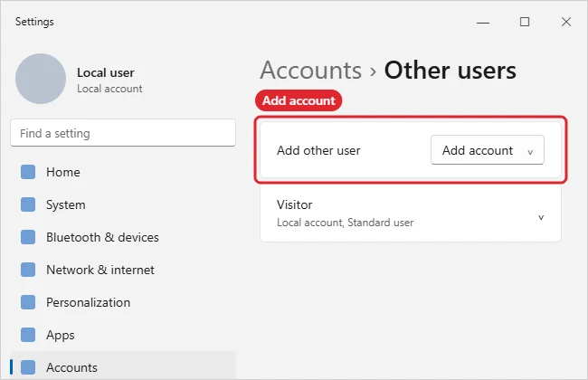Click the Accounts icon in sidebar
588x380 pixels.
pos(28,367)
